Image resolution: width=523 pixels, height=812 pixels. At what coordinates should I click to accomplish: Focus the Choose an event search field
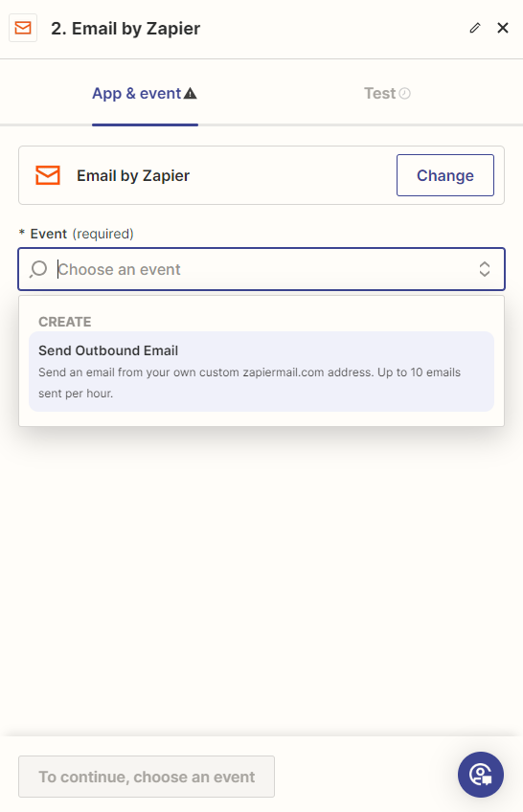point(261,269)
